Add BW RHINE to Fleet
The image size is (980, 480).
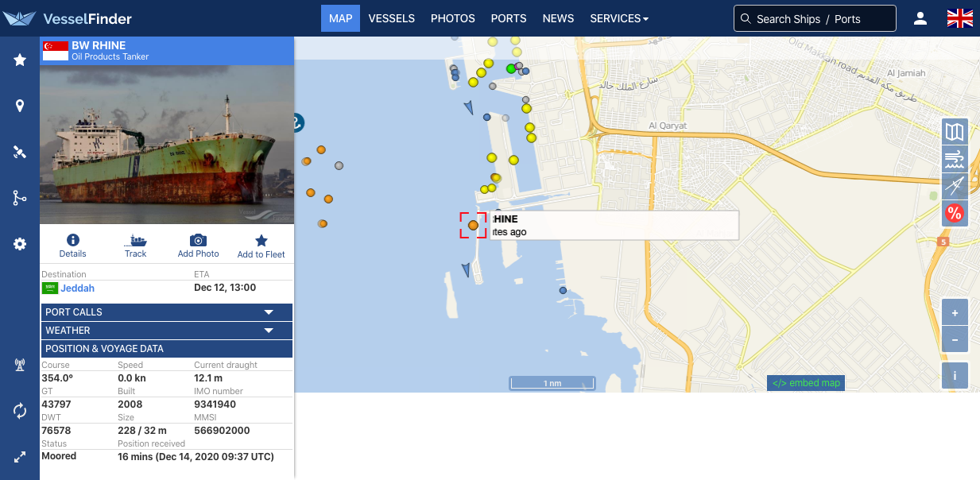pos(261,246)
